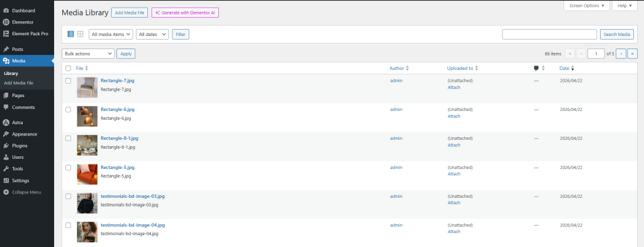Viewport: 644px width, 247px height.
Task: Open the Settings sidebar icon
Action: coord(6,180)
